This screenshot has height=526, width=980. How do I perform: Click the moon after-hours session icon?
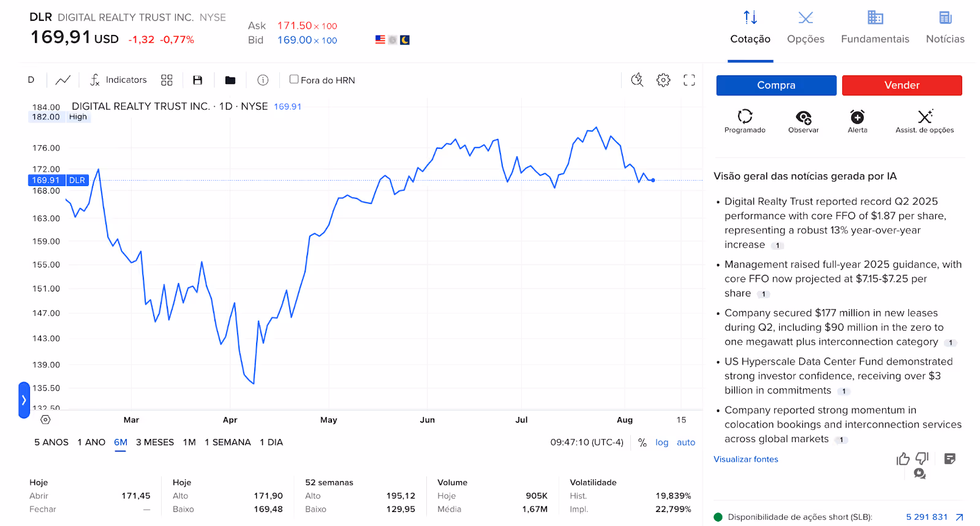coord(405,40)
